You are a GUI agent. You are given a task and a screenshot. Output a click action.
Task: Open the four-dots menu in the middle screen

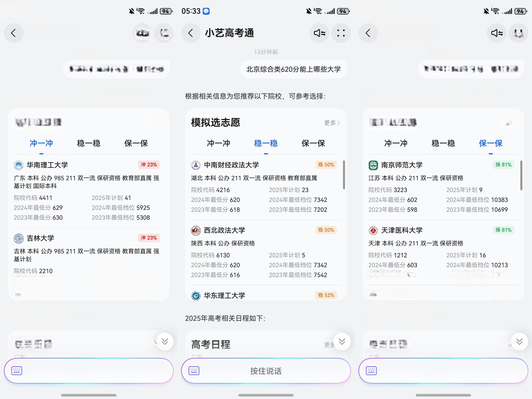coord(341,33)
